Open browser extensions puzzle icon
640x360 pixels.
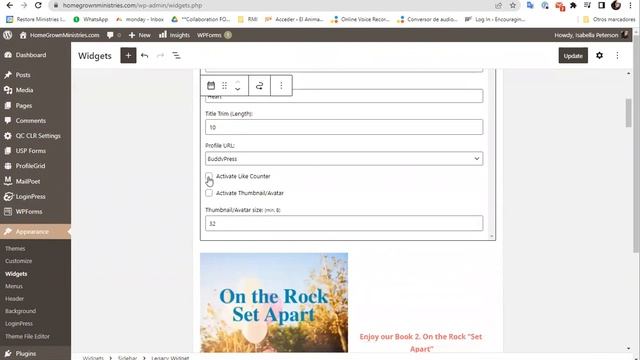573,5
